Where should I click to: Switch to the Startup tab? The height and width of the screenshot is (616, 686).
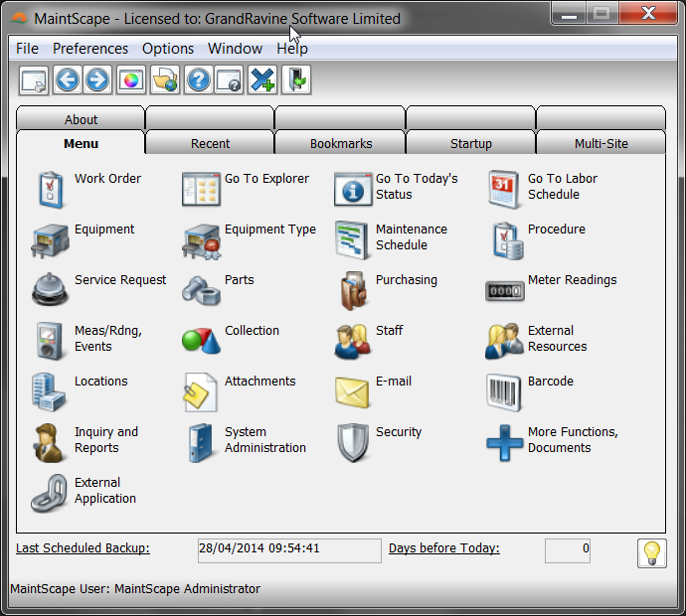[x=470, y=143]
